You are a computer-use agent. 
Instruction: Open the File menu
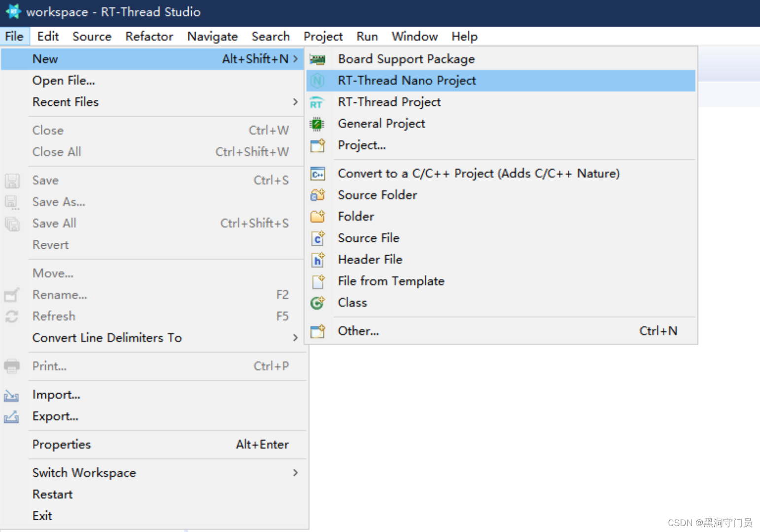coord(14,36)
